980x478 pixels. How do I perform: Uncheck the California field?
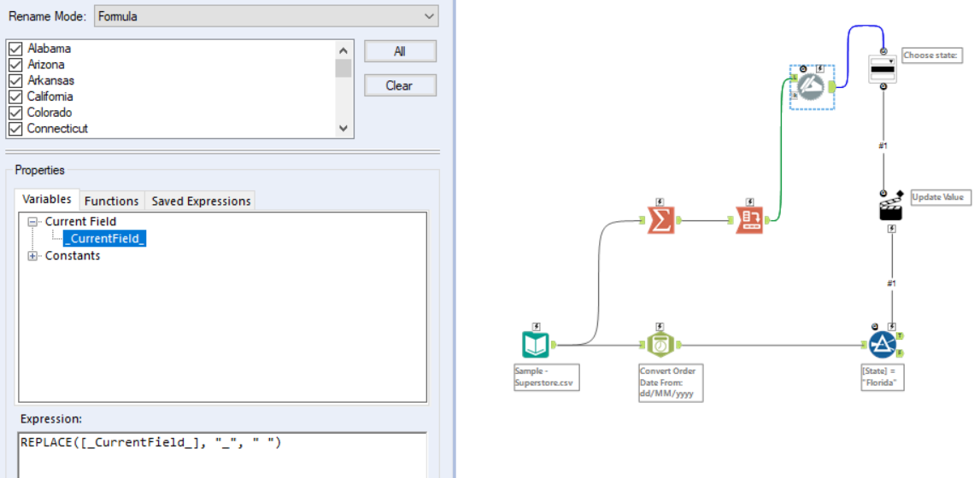click(16, 96)
